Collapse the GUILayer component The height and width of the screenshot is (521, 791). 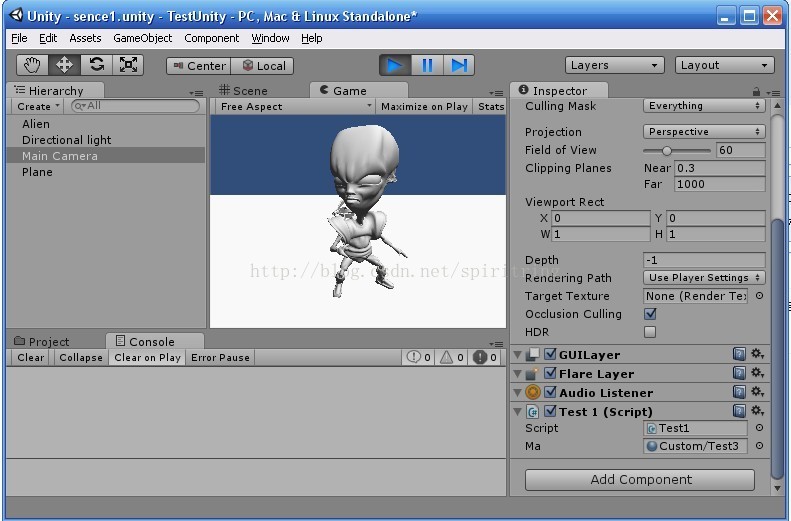[518, 355]
